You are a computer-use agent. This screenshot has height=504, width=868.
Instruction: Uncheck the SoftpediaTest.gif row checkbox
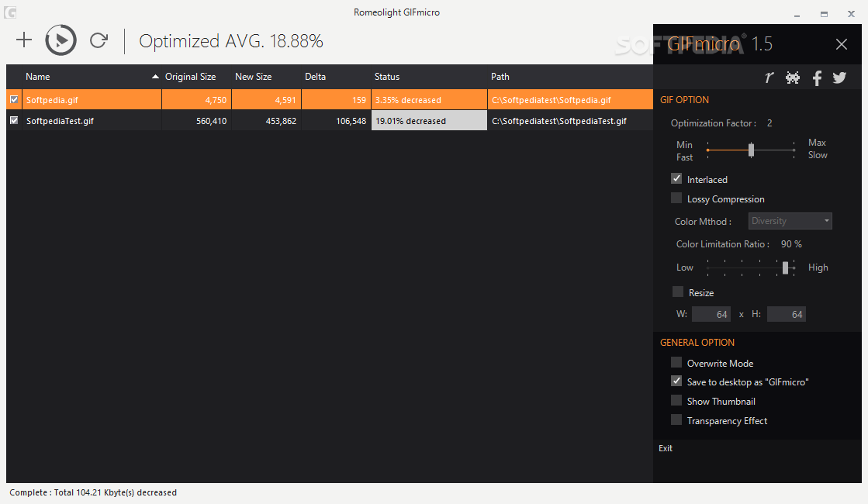14,120
